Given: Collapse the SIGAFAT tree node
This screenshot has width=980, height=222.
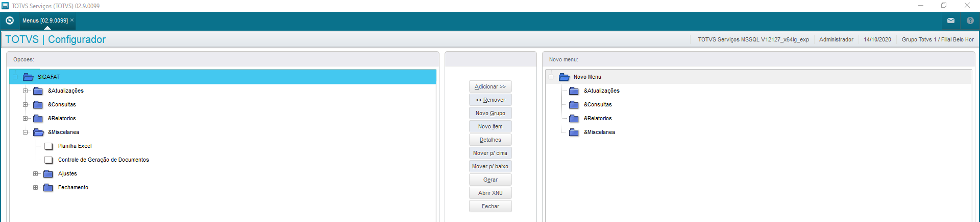Looking at the screenshot, I should point(15,77).
